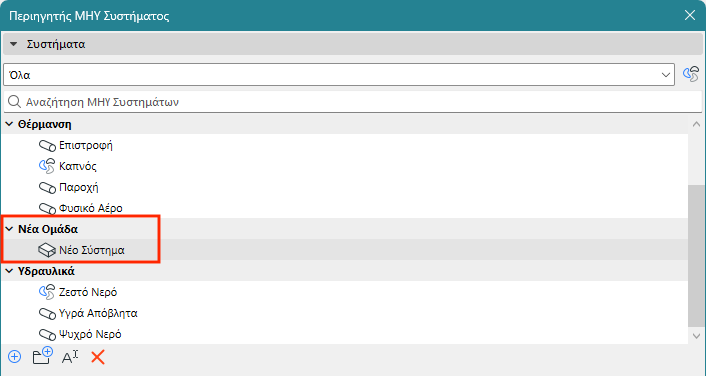706x376 pixels.
Task: Close the Περιηγητής ΜΗΥ Συστήματος window
Action: (690, 15)
